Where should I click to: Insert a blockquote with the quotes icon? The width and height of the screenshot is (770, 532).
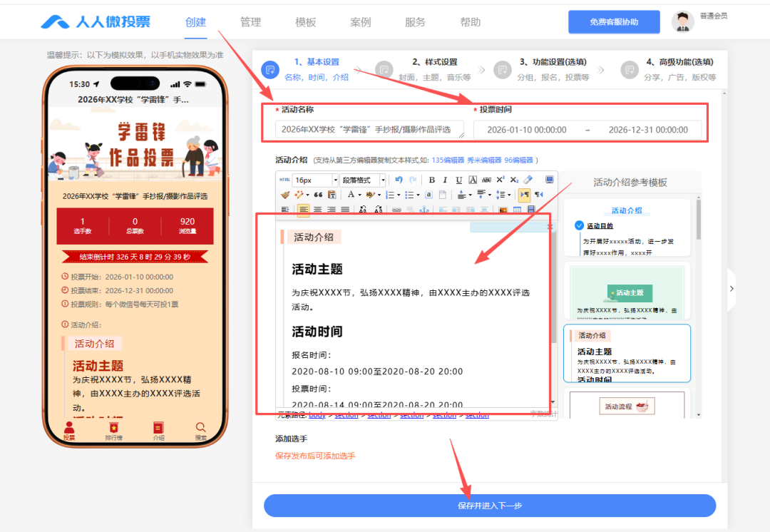(x=318, y=195)
